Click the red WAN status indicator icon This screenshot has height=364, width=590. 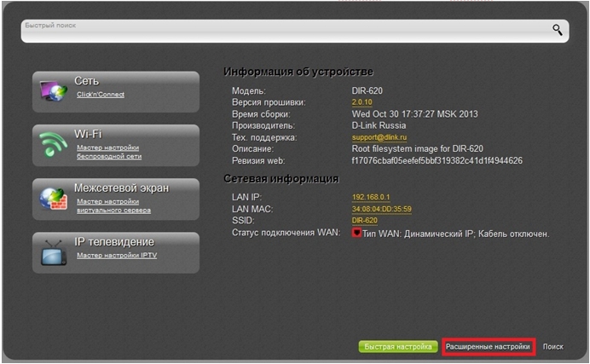pos(356,233)
